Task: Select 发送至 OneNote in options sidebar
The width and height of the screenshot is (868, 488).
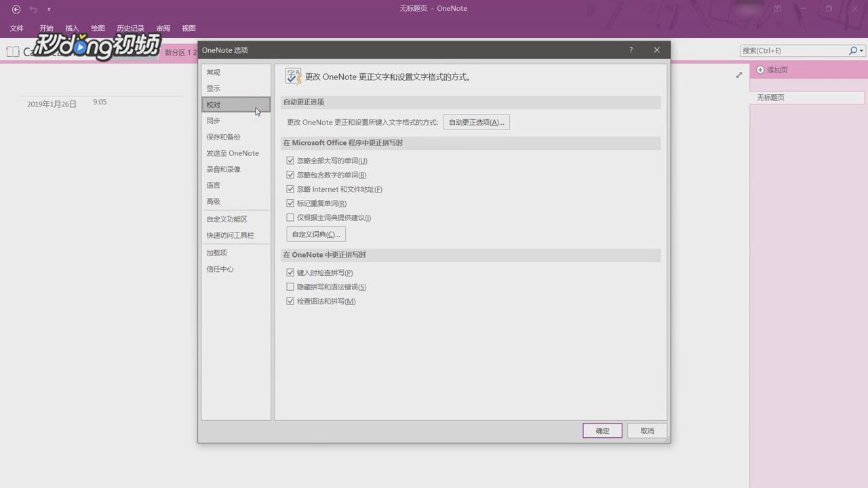Action: 236,153
